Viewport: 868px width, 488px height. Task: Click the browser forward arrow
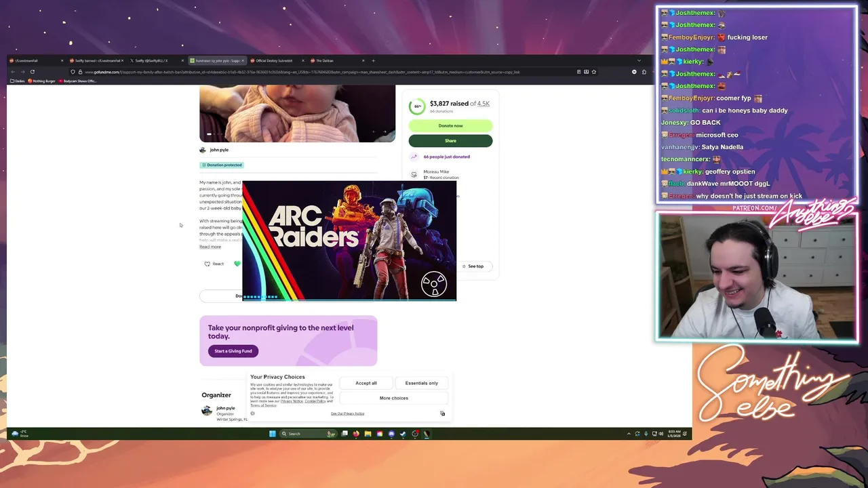click(22, 72)
